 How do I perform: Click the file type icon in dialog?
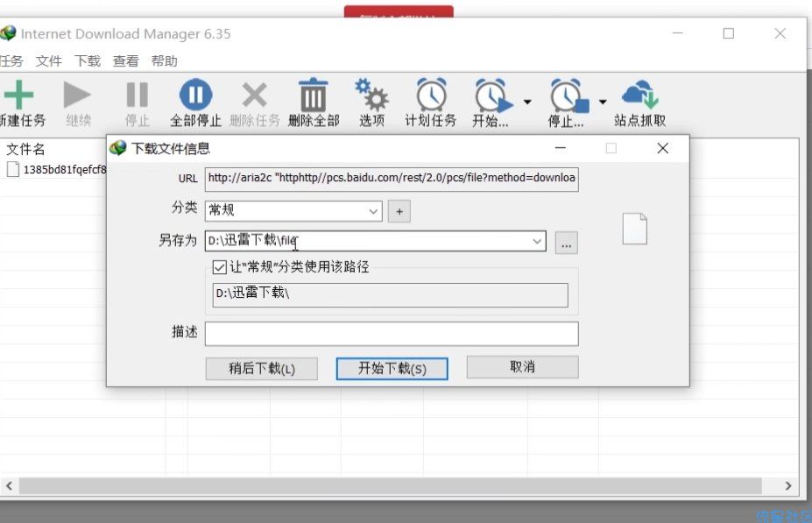click(635, 229)
